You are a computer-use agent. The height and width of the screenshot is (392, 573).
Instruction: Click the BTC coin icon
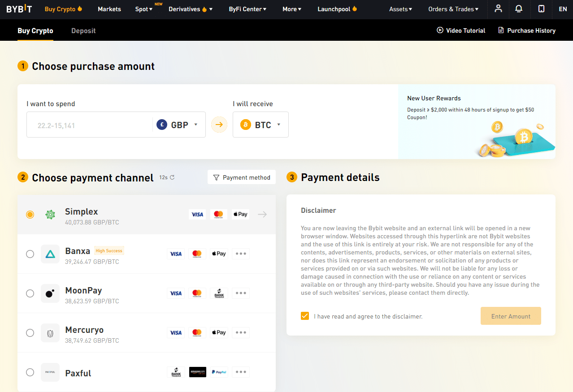point(245,125)
